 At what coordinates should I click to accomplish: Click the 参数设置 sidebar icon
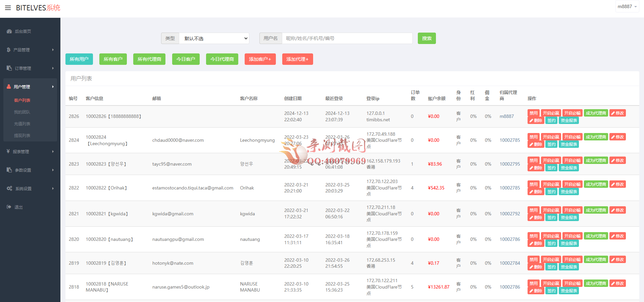point(9,170)
